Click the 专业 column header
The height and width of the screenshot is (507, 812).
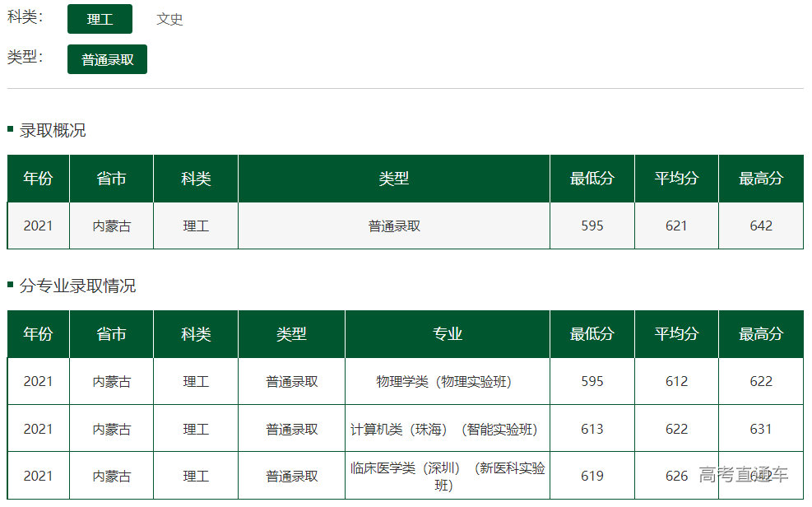coord(447,334)
